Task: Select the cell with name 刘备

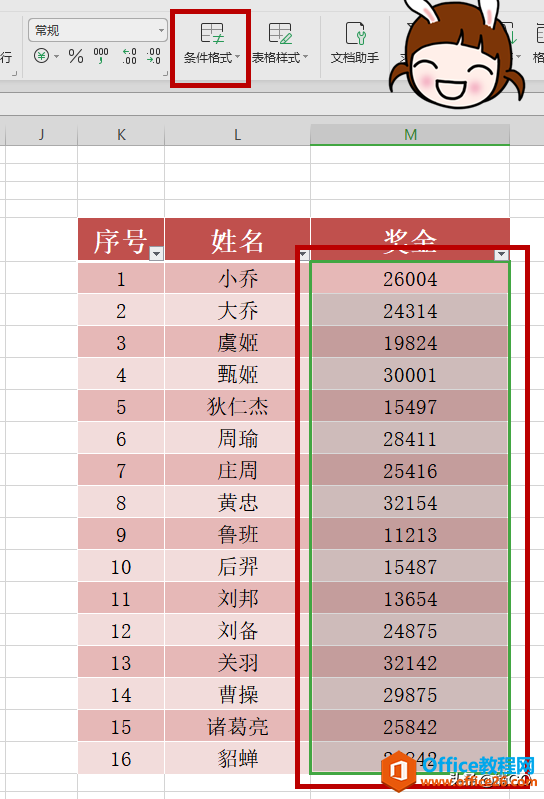Action: (237, 630)
